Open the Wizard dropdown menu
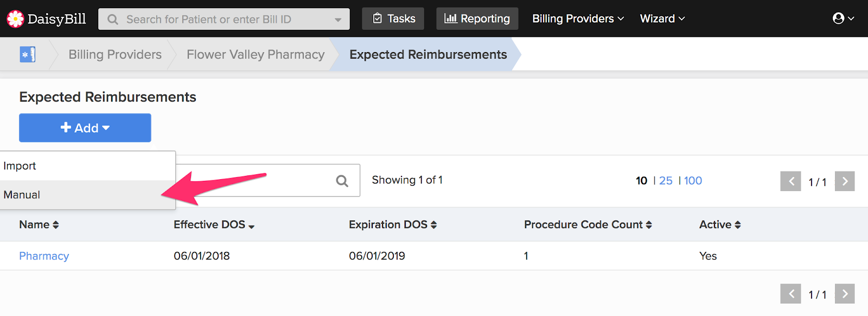868x316 pixels. 662,18
